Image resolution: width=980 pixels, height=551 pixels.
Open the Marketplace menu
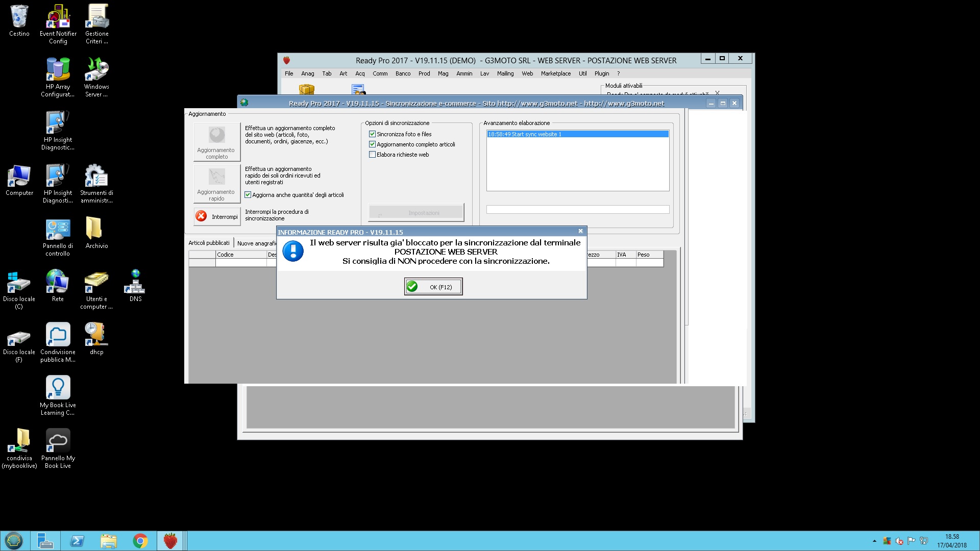[556, 73]
